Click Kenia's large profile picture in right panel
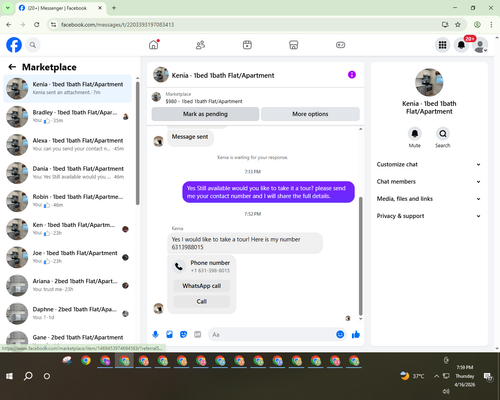 (x=429, y=82)
